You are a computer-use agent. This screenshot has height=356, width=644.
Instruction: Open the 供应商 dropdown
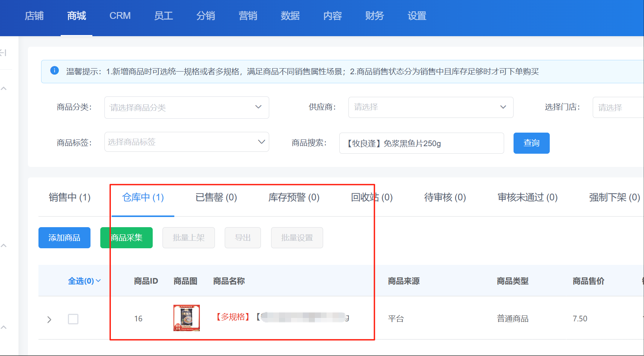431,107
